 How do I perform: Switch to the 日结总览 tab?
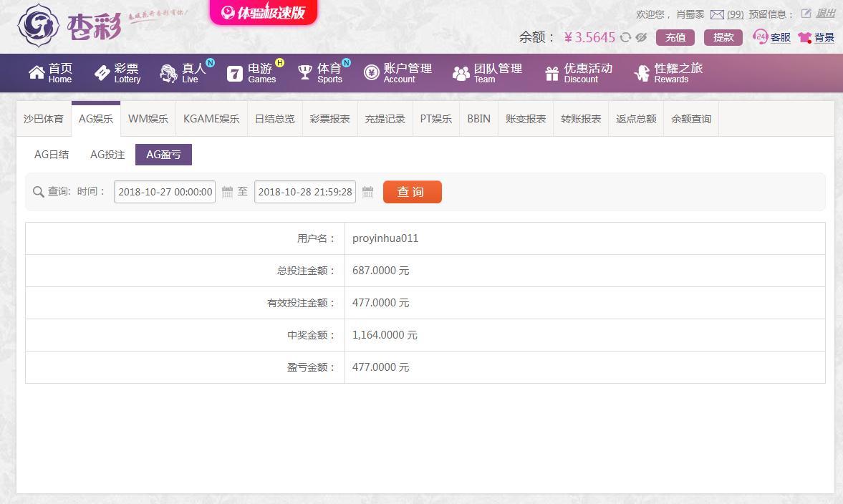pos(275,119)
